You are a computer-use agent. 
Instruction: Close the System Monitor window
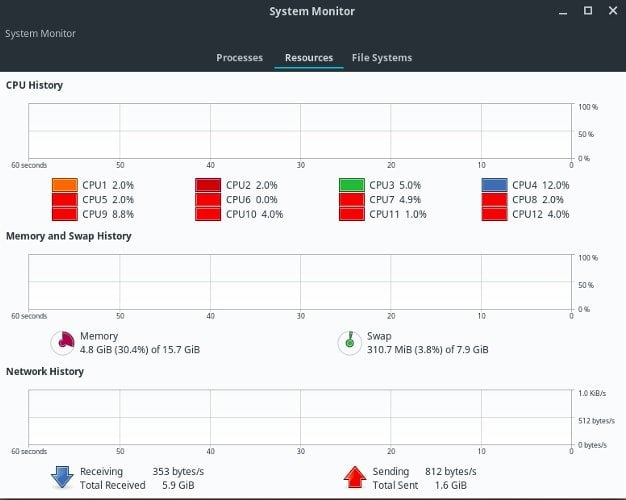[x=613, y=11]
